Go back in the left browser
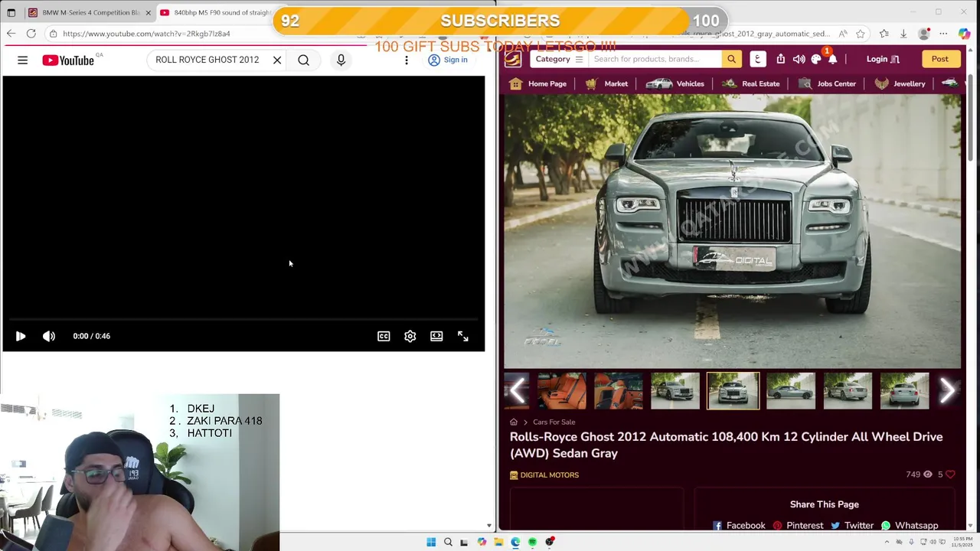Screen dimensions: 980x551 11,34
